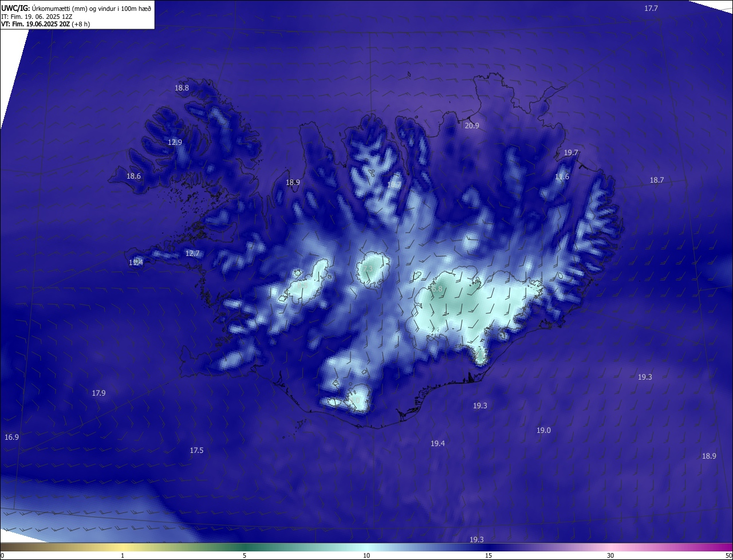This screenshot has height=560, width=733.
Task: Click the 11.6 value label
Action: pos(562,177)
